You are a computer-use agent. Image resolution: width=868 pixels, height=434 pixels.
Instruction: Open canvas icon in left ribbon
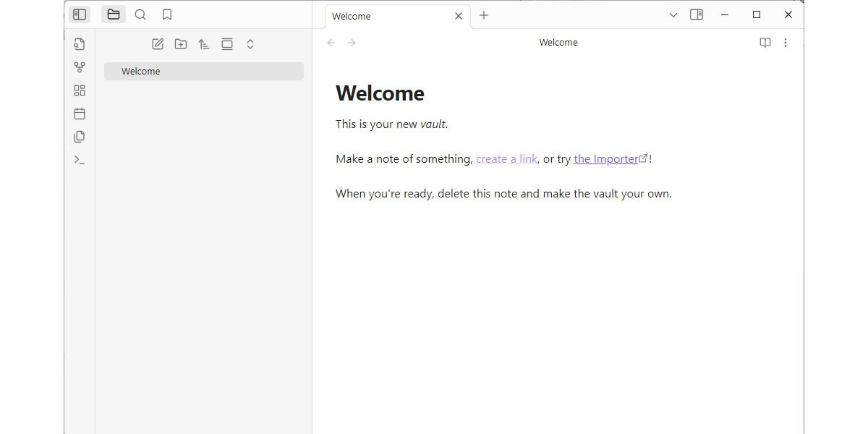pyautogui.click(x=80, y=90)
